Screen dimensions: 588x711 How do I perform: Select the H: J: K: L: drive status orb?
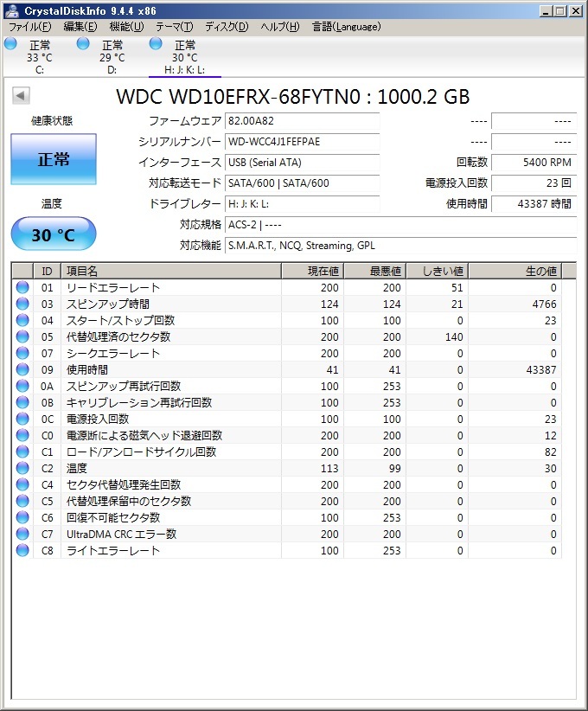156,43
